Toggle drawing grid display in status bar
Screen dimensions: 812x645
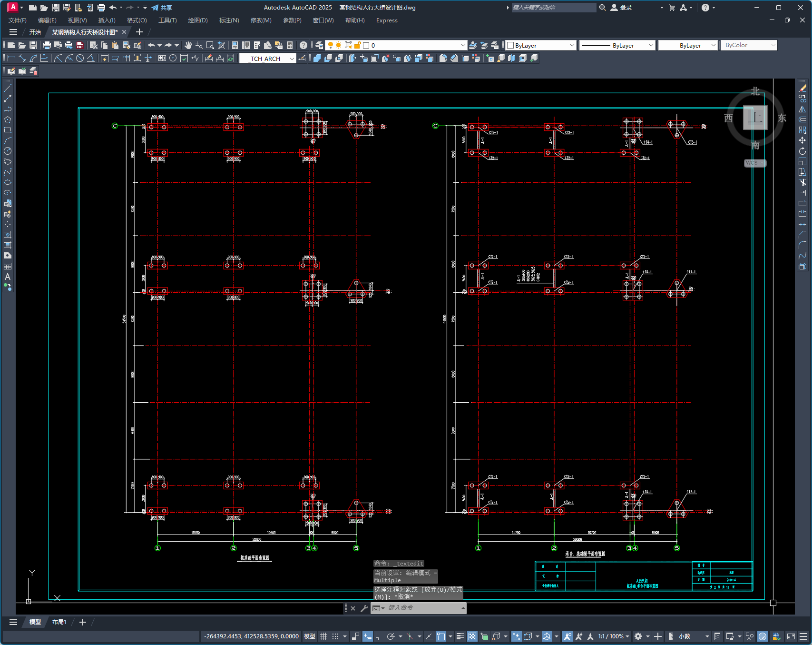click(x=323, y=636)
